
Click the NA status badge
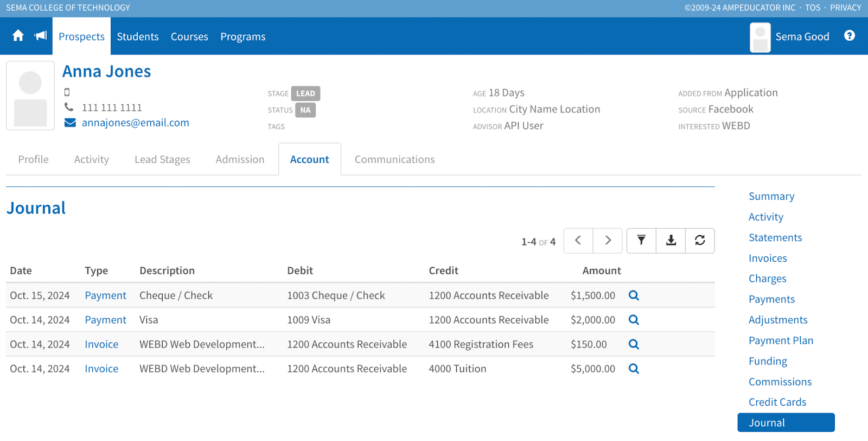(x=305, y=110)
